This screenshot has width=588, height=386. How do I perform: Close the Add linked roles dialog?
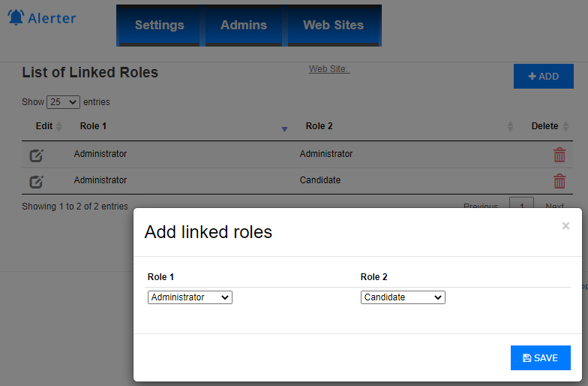(x=565, y=225)
